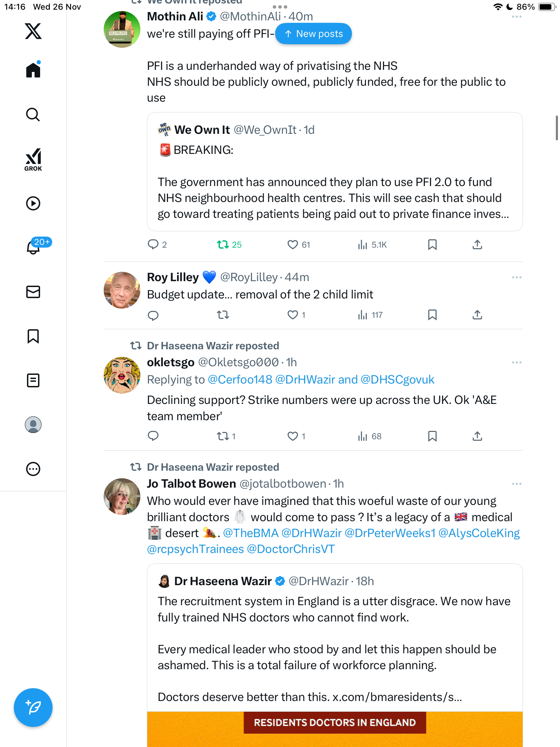Open the Grok AI assistant
560x747 pixels.
[x=33, y=159]
